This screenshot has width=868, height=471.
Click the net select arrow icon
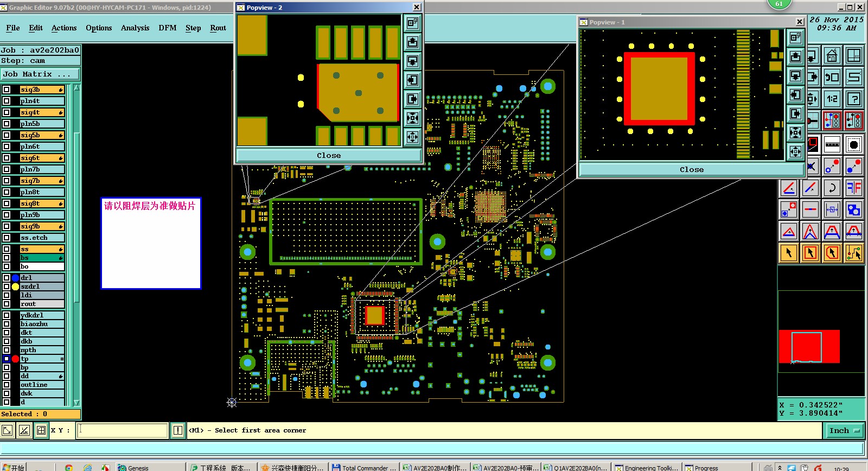click(854, 252)
